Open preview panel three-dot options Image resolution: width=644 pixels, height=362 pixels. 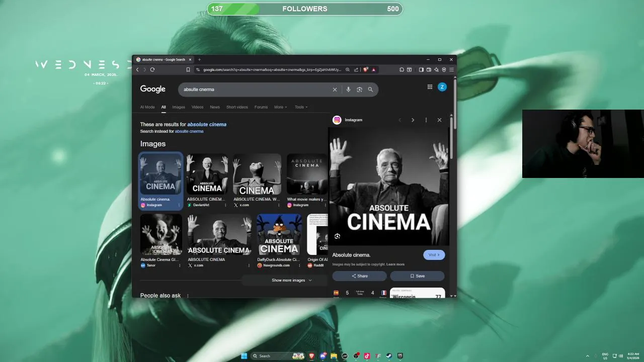pos(426,120)
